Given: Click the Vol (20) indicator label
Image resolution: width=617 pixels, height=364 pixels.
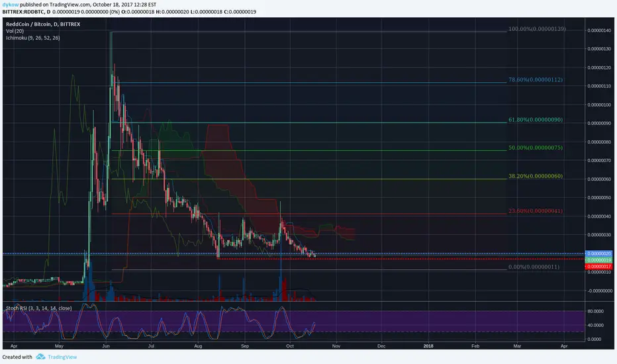Looking at the screenshot, I should pyautogui.click(x=15, y=30).
